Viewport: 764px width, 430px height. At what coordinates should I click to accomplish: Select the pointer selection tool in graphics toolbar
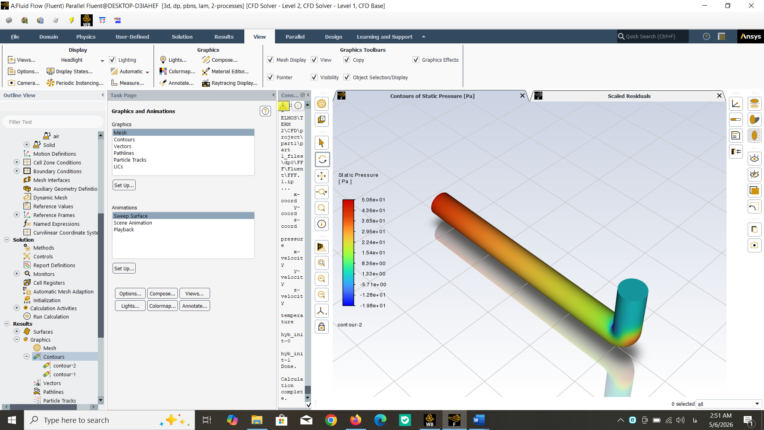[x=322, y=143]
